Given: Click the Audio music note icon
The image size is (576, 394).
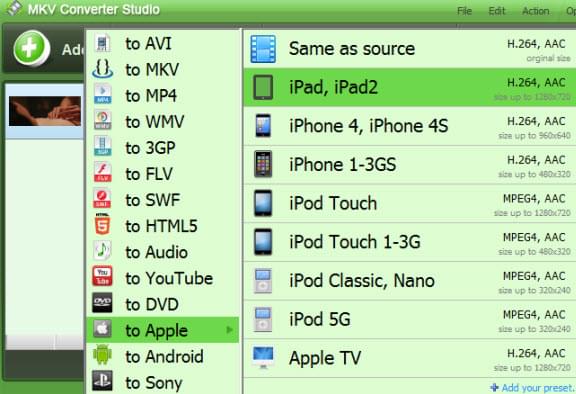Looking at the screenshot, I should 102,251.
